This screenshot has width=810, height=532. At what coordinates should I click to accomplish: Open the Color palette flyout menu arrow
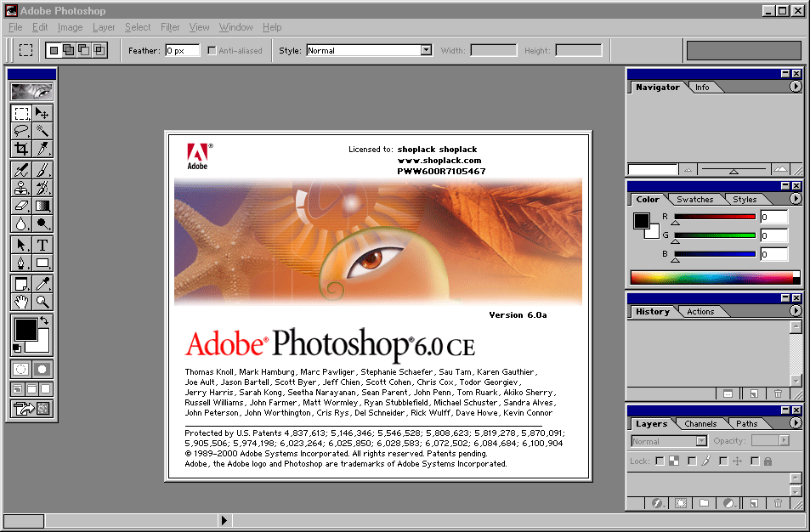coord(796,198)
